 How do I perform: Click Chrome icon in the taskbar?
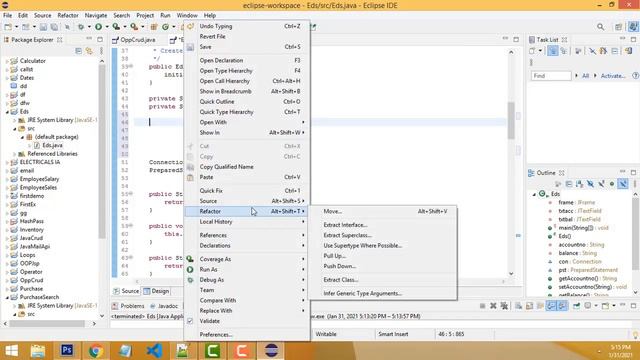96,350
